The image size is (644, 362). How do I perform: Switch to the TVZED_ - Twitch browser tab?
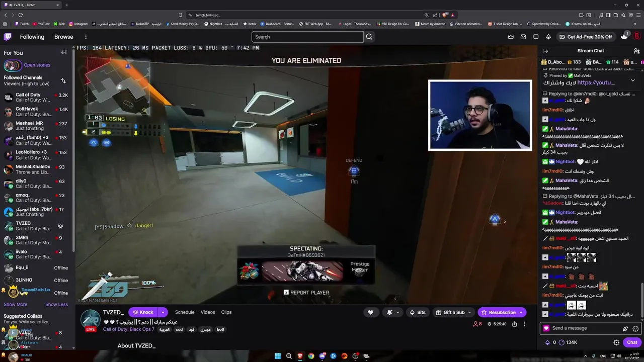(31, 5)
